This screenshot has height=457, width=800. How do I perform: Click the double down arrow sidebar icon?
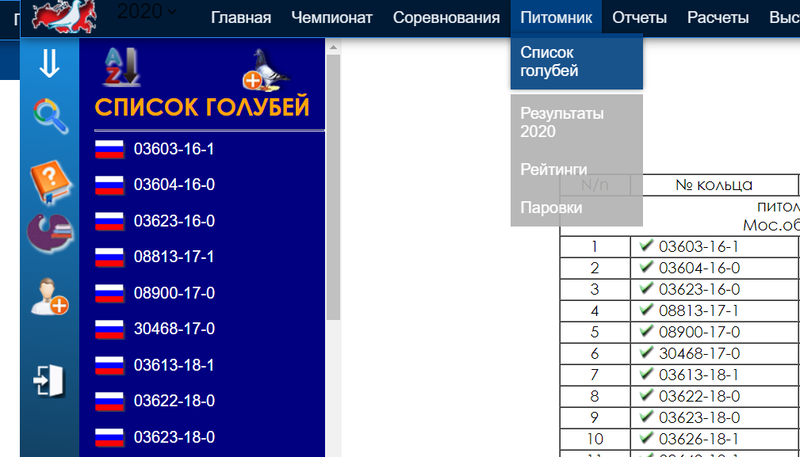49,64
